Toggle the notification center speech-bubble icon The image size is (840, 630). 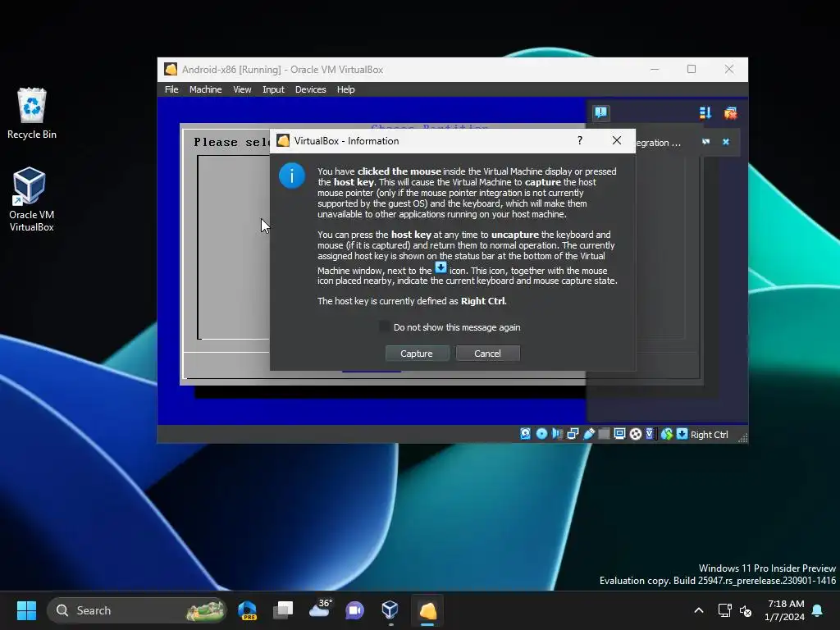click(601, 112)
